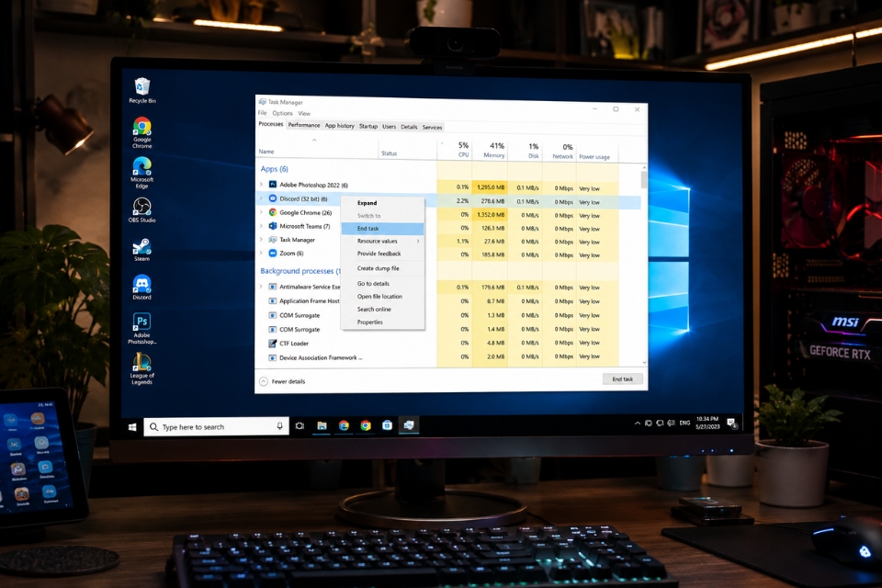Click the taskbar clock showing 10:34 PM
Image resolution: width=882 pixels, height=588 pixels.
click(707, 424)
